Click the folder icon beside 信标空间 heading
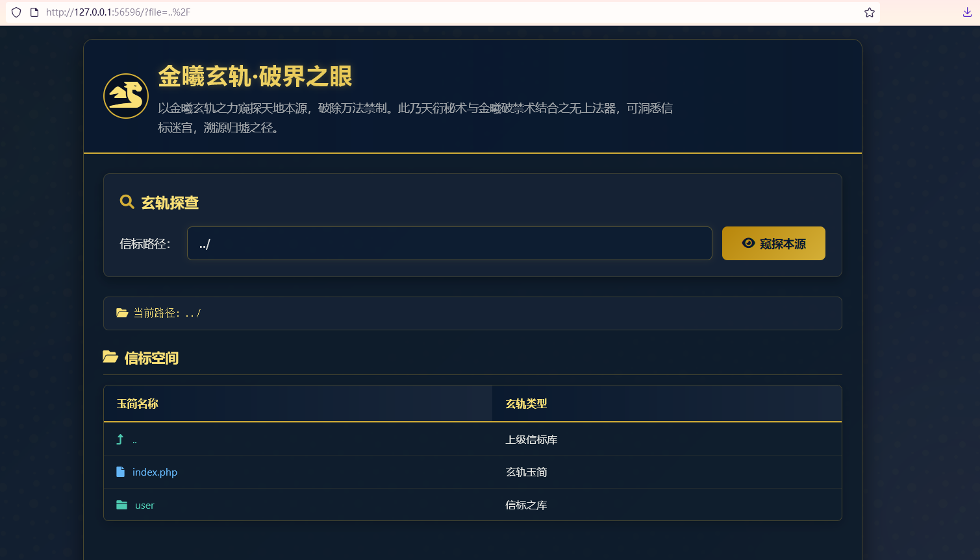This screenshot has height=560, width=980. pyautogui.click(x=110, y=357)
